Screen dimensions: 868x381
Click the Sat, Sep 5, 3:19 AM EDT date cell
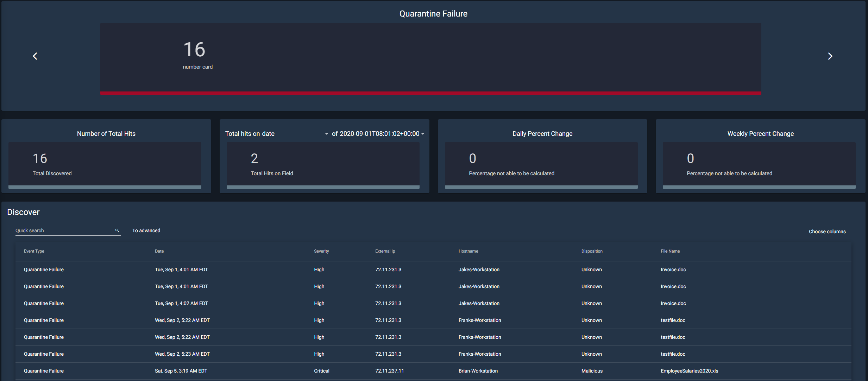[181, 371]
